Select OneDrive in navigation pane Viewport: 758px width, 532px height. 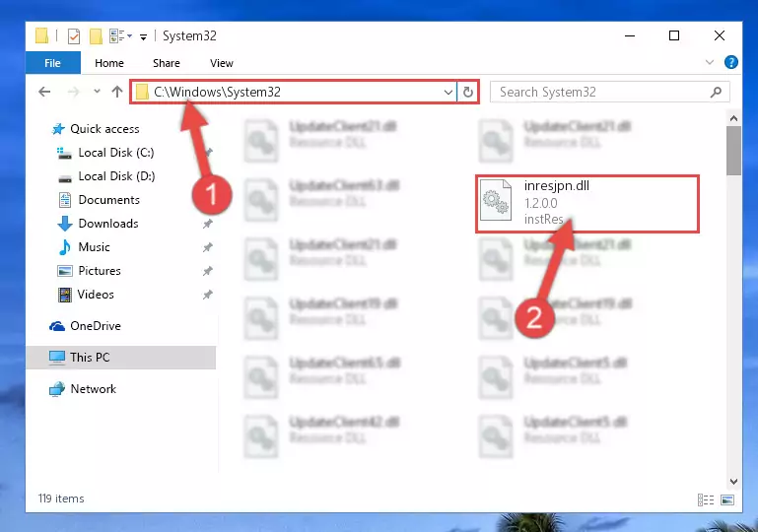coord(96,326)
